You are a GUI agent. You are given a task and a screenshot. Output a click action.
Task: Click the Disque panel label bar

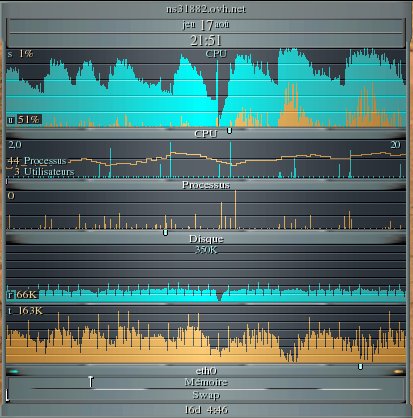[206, 239]
